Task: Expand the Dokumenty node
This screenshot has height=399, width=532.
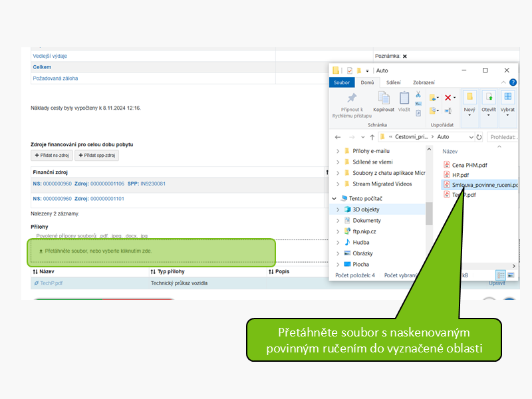Action: [338, 221]
